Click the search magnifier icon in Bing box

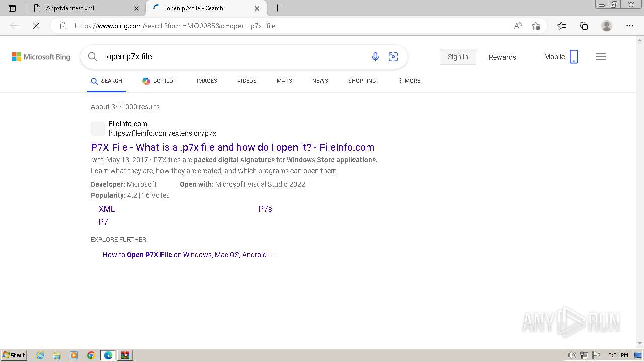click(92, 57)
